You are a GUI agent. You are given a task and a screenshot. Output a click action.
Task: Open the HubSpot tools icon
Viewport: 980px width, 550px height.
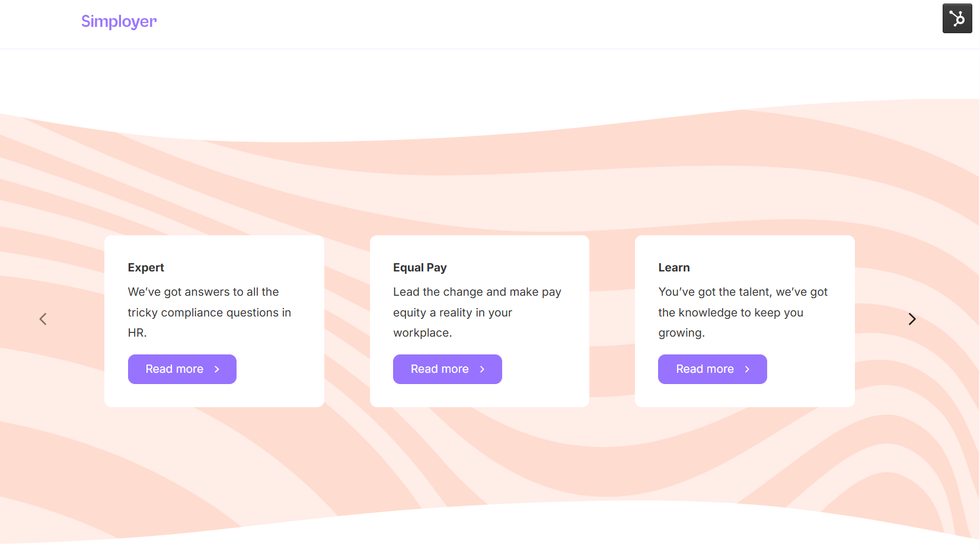click(x=957, y=18)
